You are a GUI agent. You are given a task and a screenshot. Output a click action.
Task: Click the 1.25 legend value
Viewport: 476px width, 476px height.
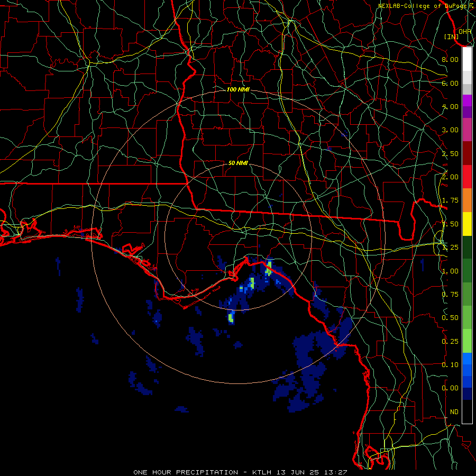pos(450,248)
